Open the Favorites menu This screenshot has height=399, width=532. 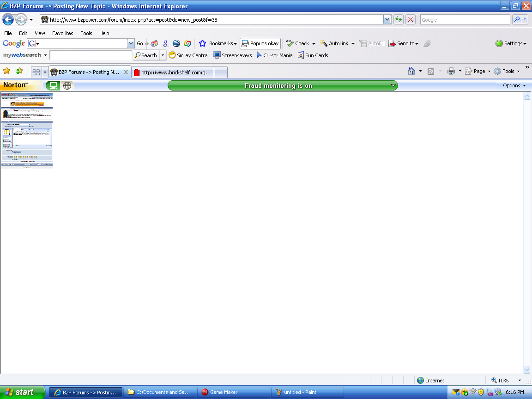[x=63, y=33]
